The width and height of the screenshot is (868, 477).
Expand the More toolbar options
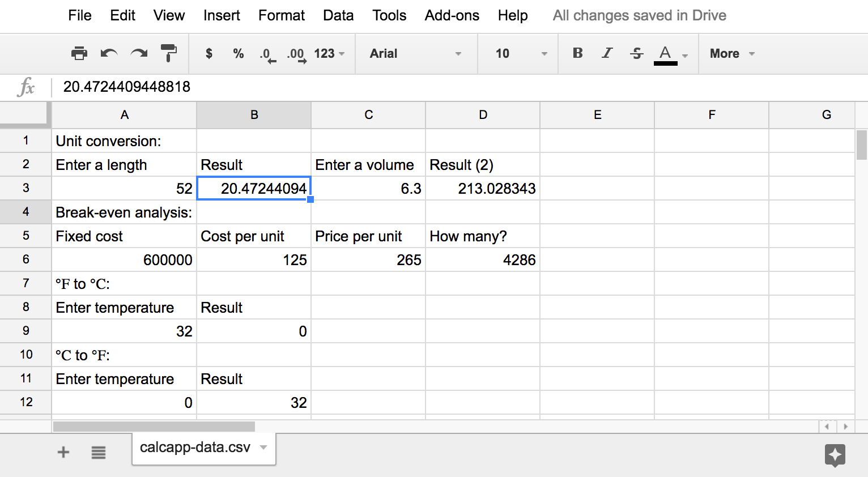(732, 53)
